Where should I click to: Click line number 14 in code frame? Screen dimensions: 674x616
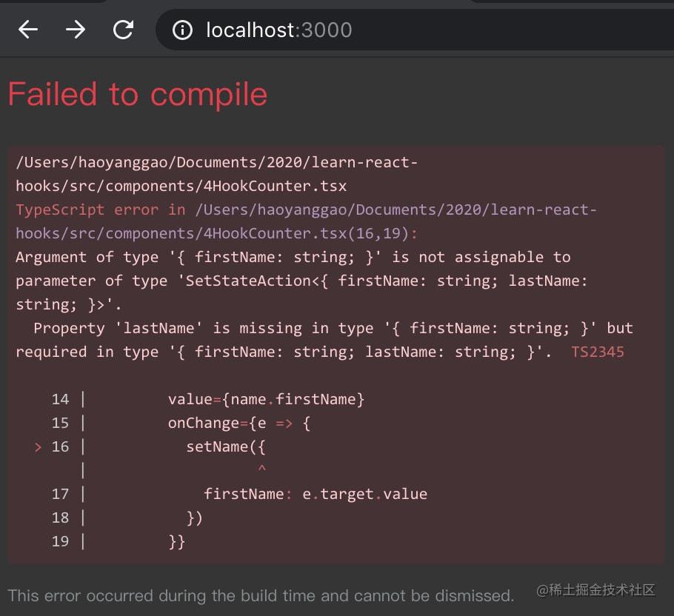tap(60, 399)
